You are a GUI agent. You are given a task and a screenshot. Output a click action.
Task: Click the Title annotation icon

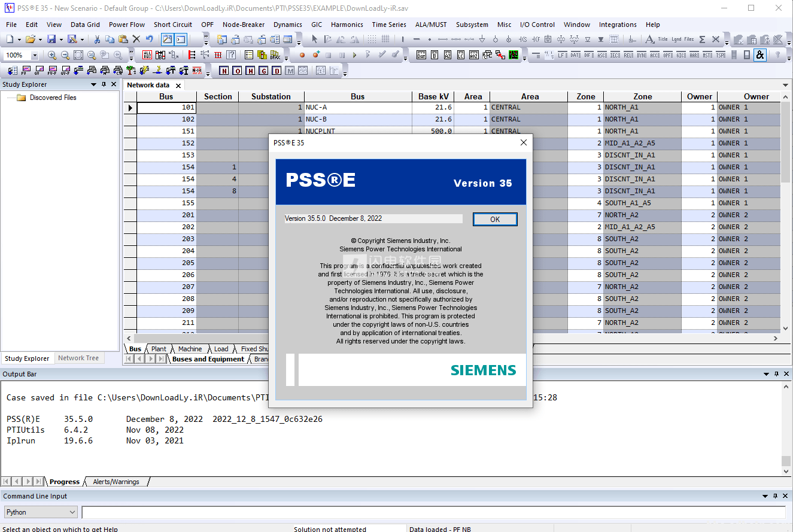(x=663, y=39)
